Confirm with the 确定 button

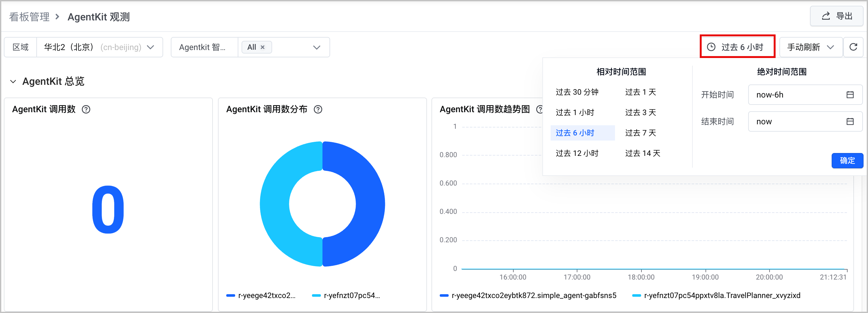(847, 161)
